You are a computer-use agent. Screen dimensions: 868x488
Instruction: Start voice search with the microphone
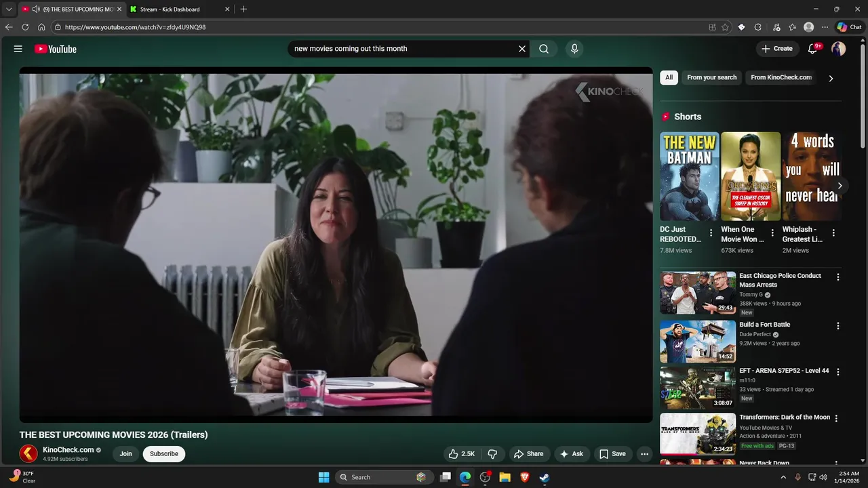(x=574, y=49)
